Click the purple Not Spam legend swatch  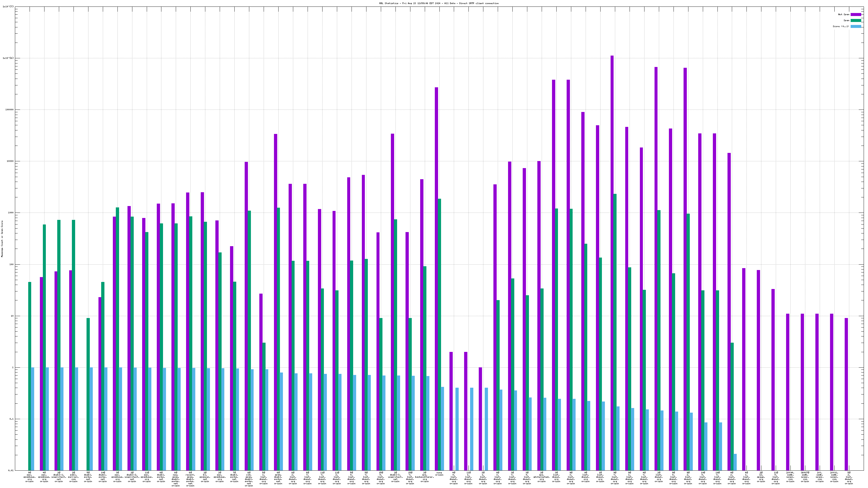click(x=856, y=14)
